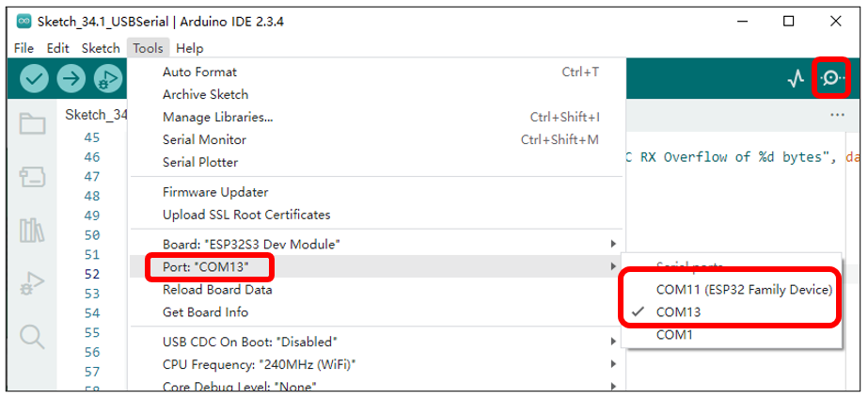Open the Search sidebar magnifier icon
Image resolution: width=868 pixels, height=399 pixels.
32,336
